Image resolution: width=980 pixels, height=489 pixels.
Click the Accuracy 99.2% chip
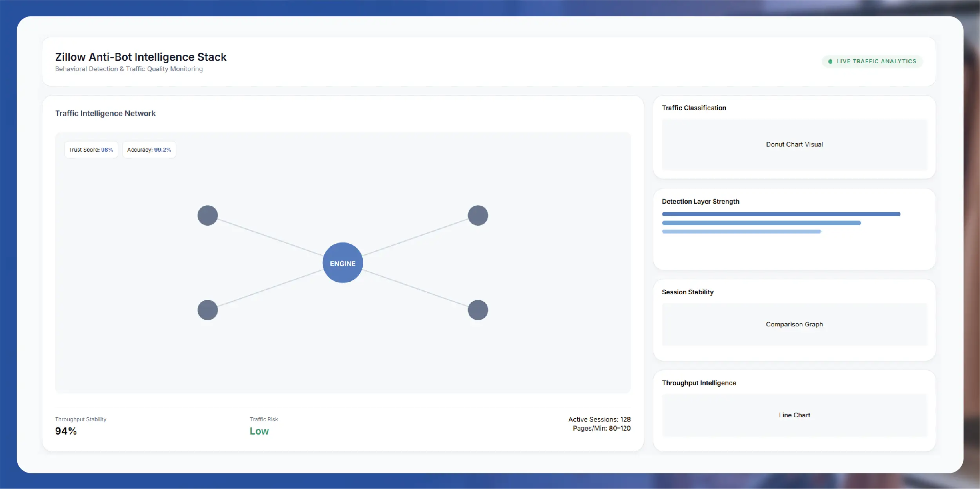click(149, 150)
